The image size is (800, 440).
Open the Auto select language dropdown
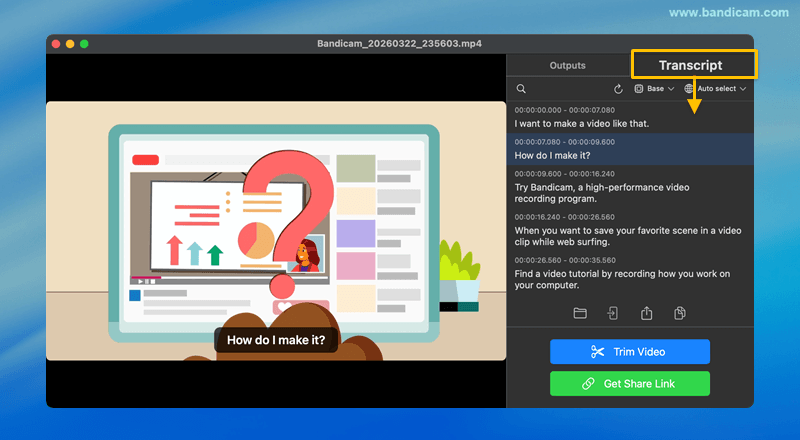click(x=720, y=89)
